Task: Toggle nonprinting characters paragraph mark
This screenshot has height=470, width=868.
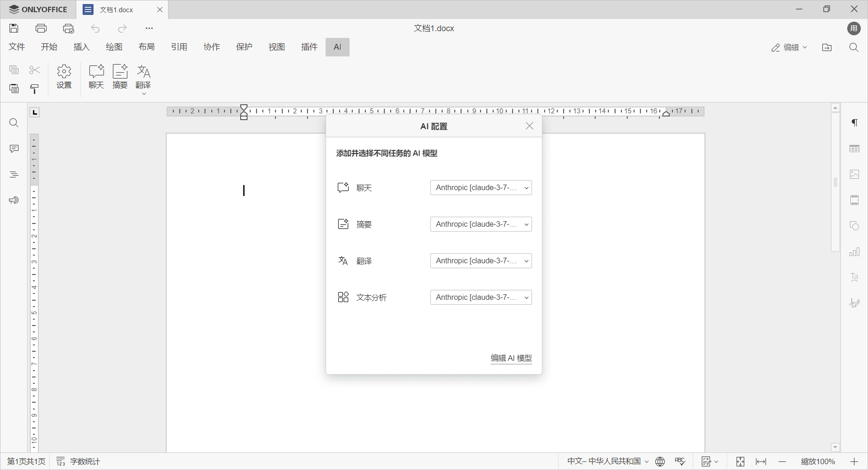Action: click(854, 123)
